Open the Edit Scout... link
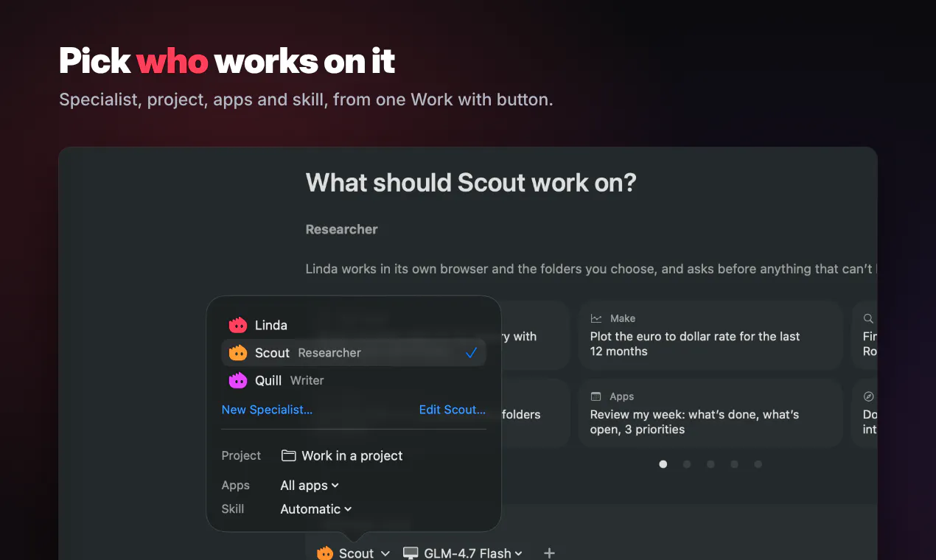Image resolution: width=936 pixels, height=560 pixels. point(453,410)
